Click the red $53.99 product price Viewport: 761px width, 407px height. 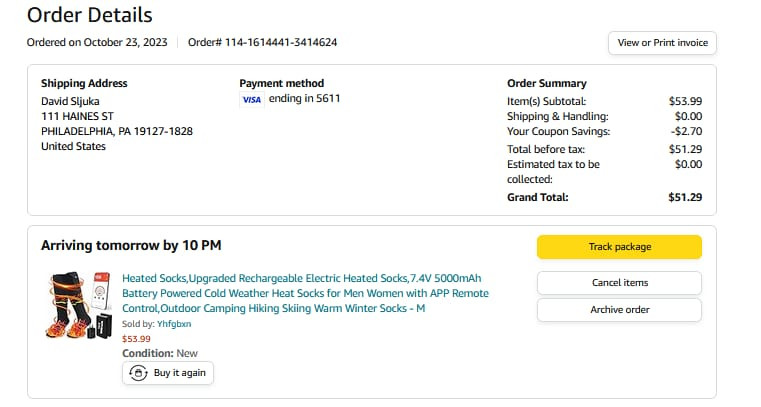tap(136, 339)
